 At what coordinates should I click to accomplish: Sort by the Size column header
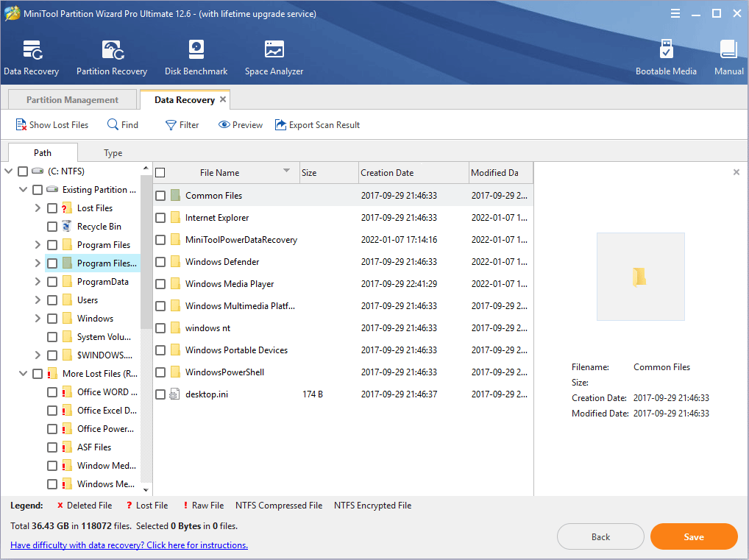click(329, 172)
